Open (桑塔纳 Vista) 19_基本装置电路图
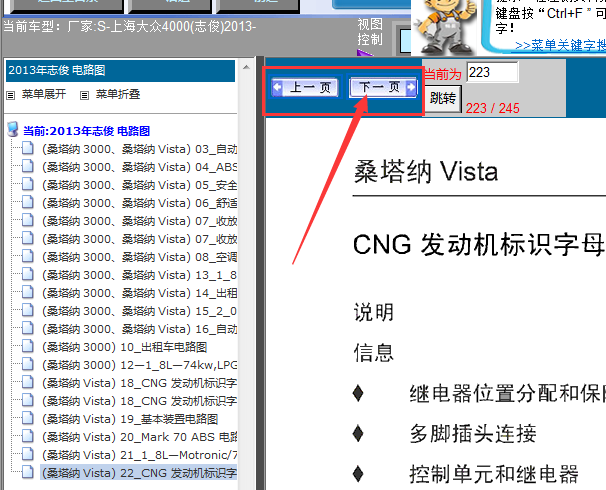This screenshot has width=606, height=490. [x=130, y=419]
